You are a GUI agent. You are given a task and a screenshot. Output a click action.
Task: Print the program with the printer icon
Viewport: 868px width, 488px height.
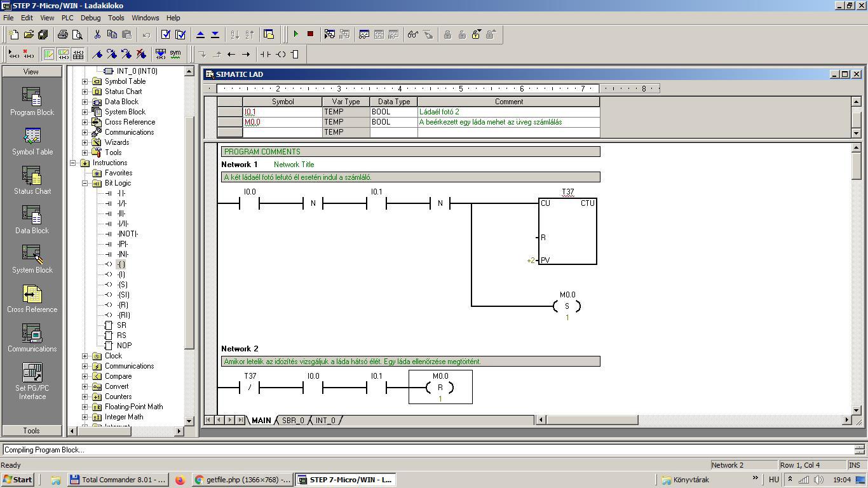pyautogui.click(x=63, y=34)
